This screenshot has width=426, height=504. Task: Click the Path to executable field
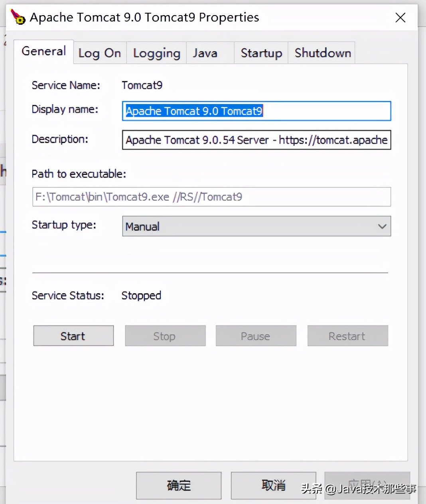tap(211, 197)
